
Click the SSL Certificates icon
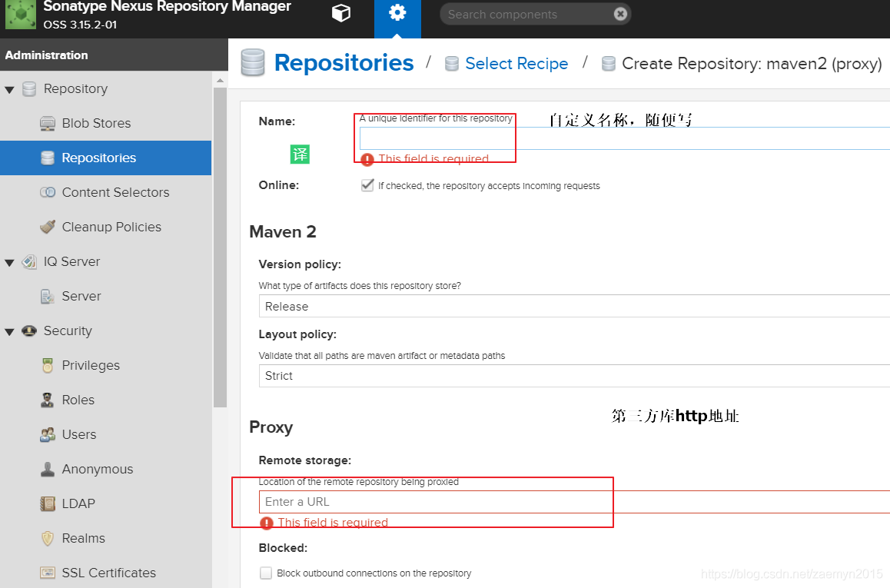(48, 573)
